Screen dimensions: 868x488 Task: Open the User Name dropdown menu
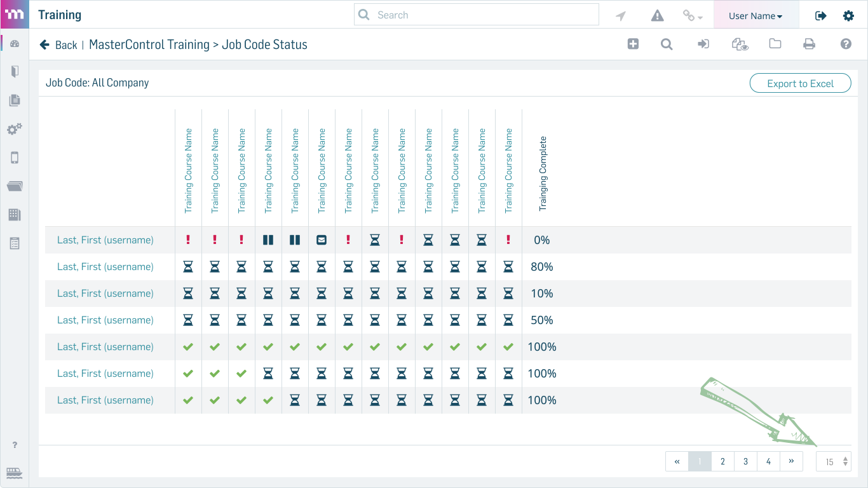756,16
